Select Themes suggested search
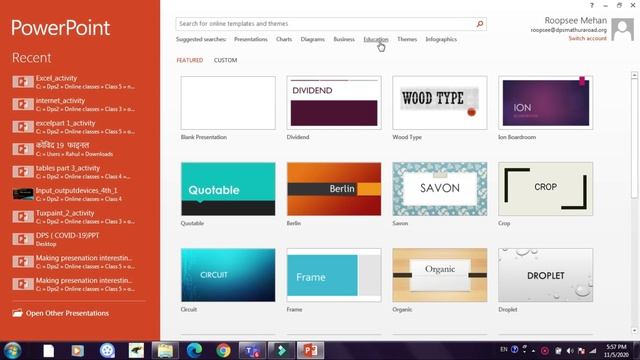The height and width of the screenshot is (360, 640). (x=407, y=39)
